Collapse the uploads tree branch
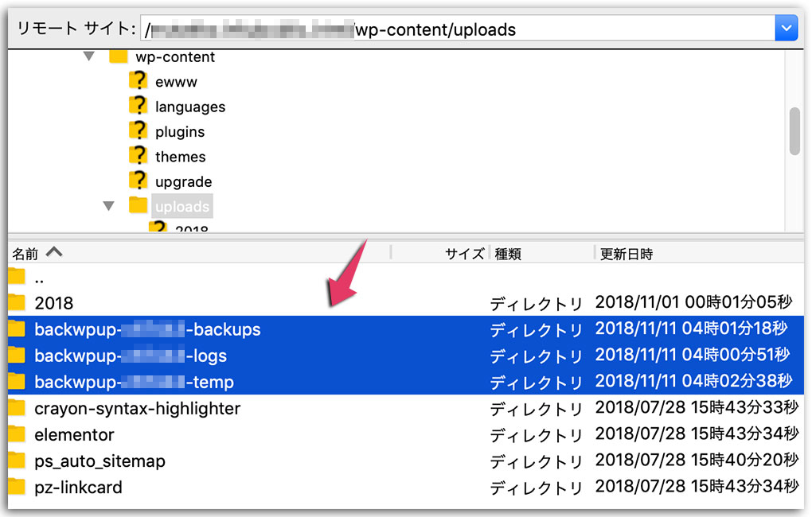This screenshot has width=812, height=517. click(109, 205)
